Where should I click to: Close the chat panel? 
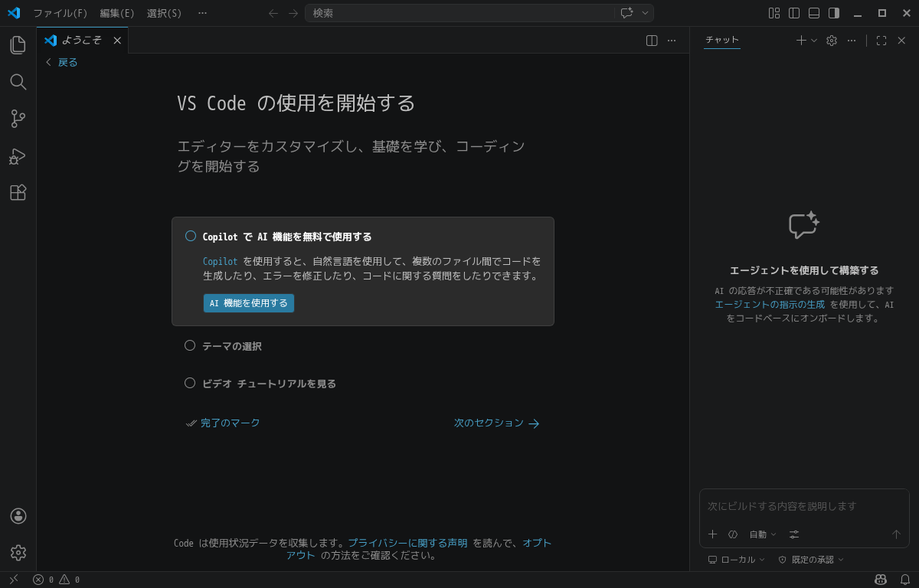pyautogui.click(x=901, y=41)
